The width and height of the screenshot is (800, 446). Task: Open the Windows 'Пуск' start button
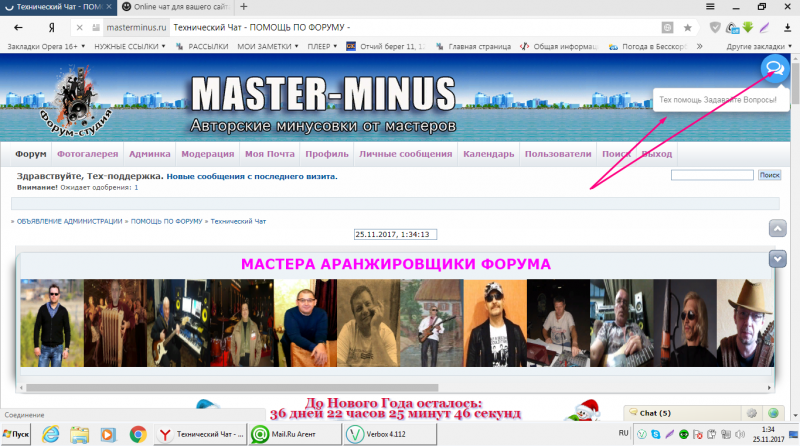16,434
